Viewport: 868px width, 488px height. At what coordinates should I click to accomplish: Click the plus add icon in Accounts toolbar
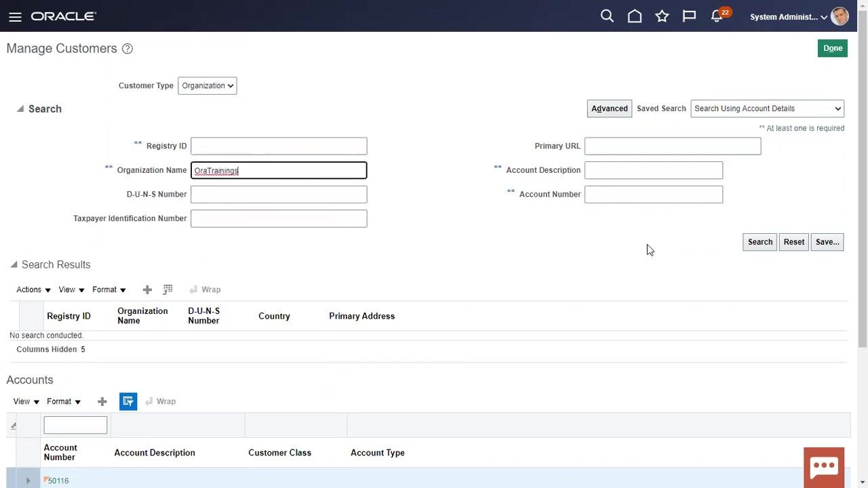click(x=102, y=401)
